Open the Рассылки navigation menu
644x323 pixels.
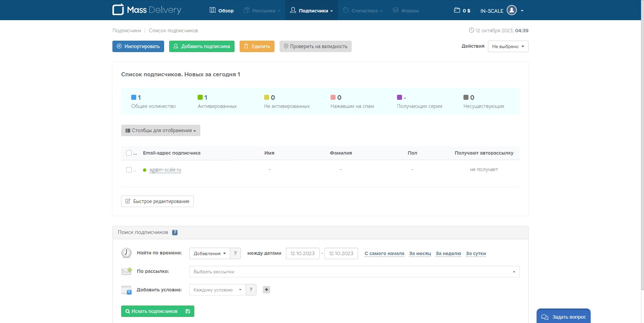click(x=262, y=10)
